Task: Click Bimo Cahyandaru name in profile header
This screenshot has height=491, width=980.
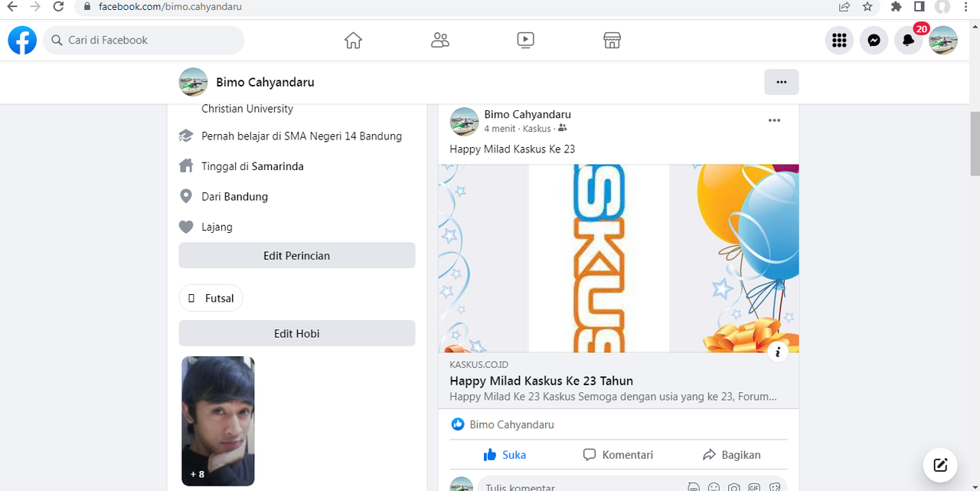Action: coord(265,82)
